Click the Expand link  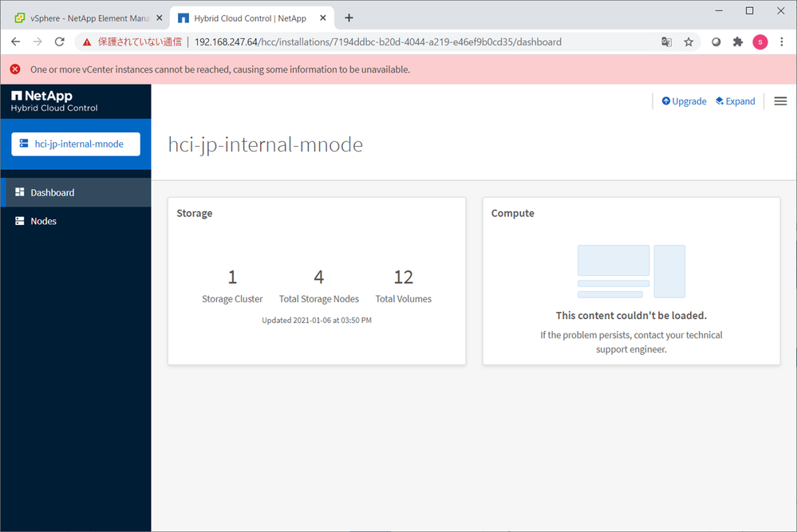[735, 101]
